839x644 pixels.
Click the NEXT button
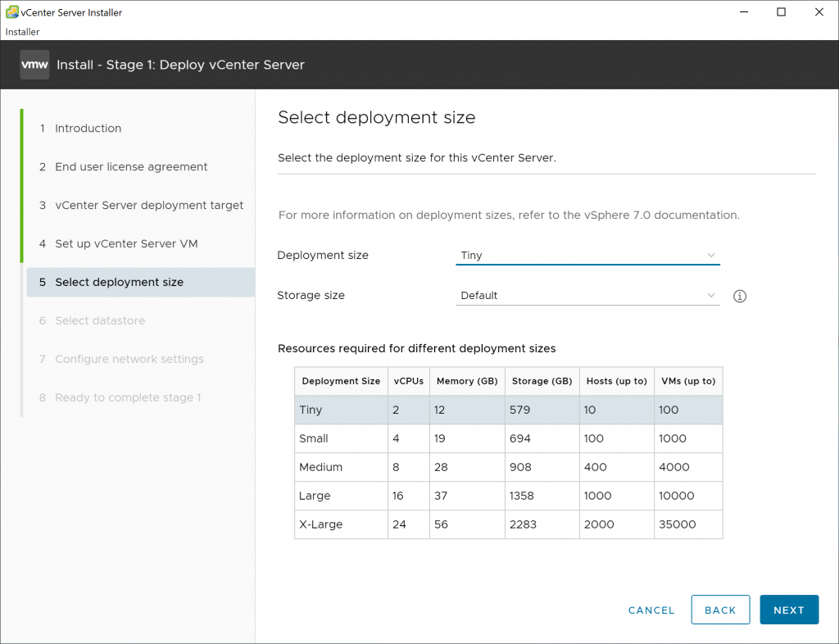point(789,610)
